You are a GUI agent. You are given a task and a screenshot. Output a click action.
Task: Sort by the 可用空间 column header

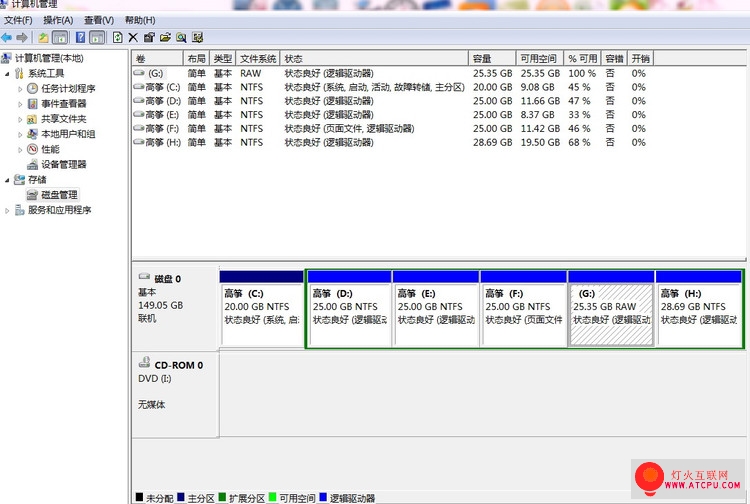(540, 58)
